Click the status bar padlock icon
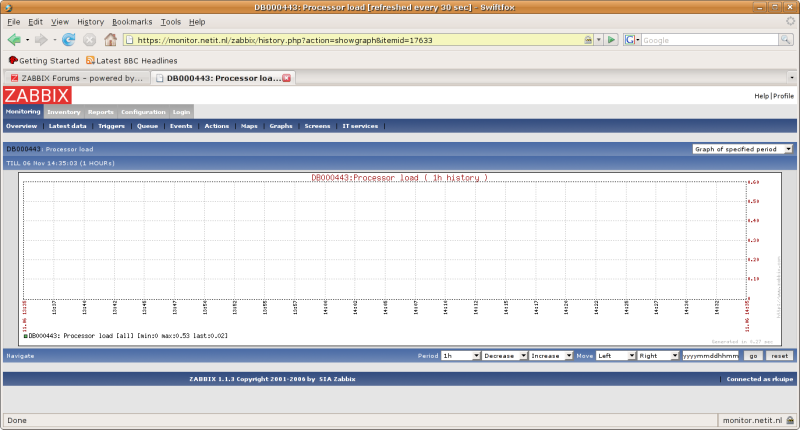This screenshot has height=430, width=800. [790, 420]
